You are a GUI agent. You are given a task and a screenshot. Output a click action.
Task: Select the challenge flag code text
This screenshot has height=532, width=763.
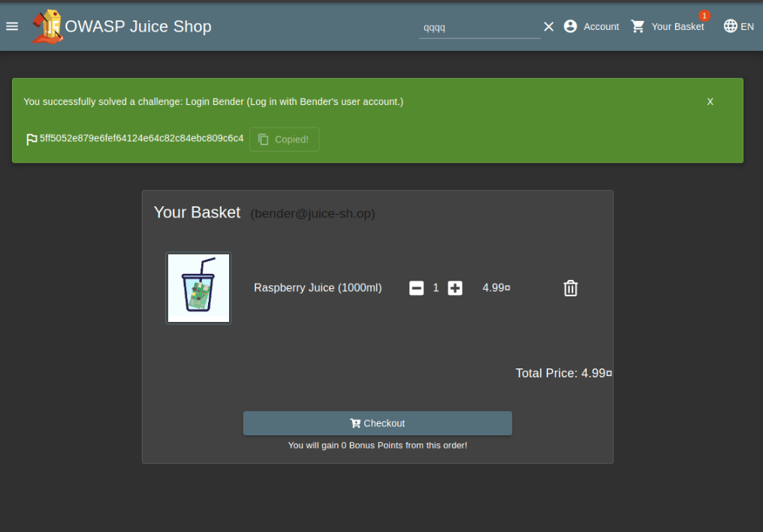(x=142, y=138)
